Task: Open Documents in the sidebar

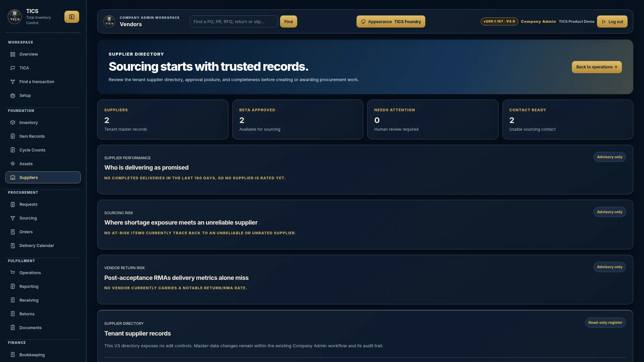Action: (43, 328)
